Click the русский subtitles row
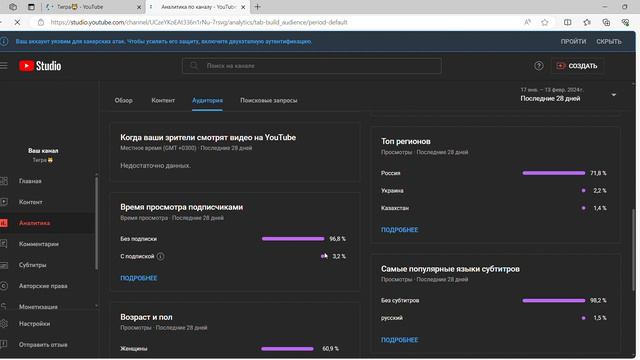The image size is (640, 360). (x=493, y=318)
